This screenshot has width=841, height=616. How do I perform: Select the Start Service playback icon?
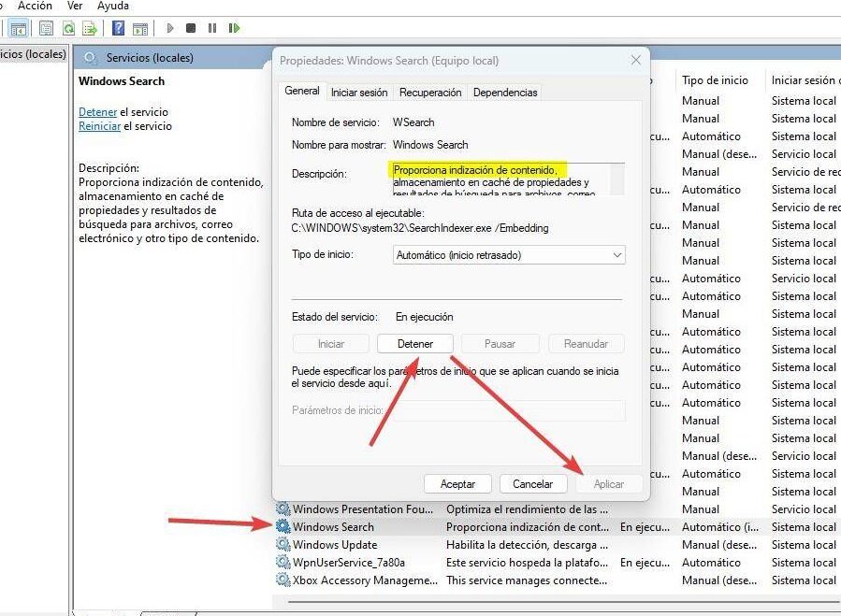coord(170,28)
